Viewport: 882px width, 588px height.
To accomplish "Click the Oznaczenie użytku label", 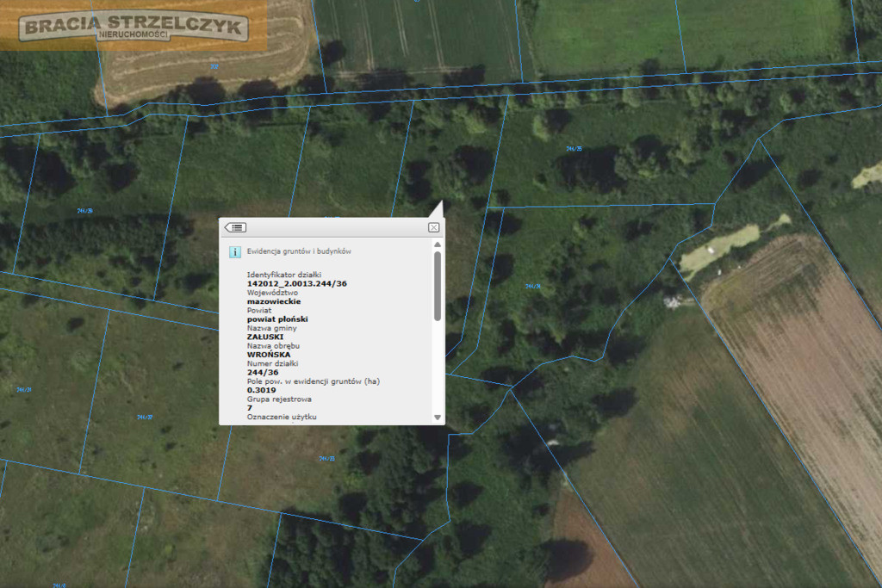I will [x=282, y=417].
